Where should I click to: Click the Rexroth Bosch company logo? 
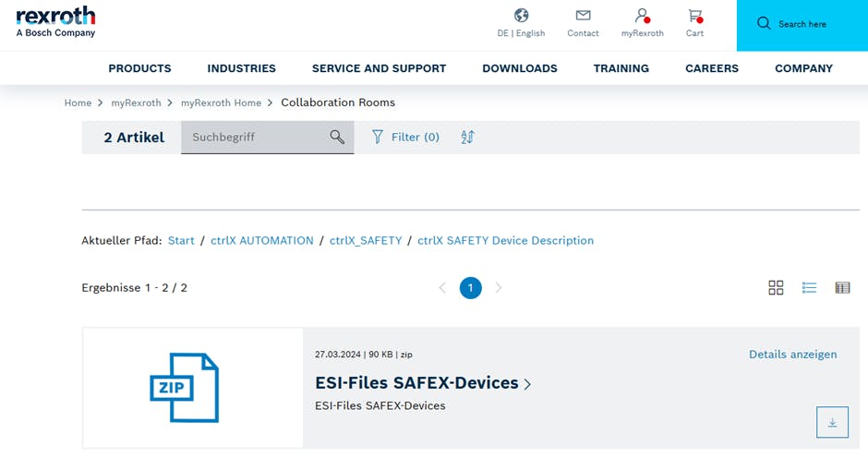(55, 21)
